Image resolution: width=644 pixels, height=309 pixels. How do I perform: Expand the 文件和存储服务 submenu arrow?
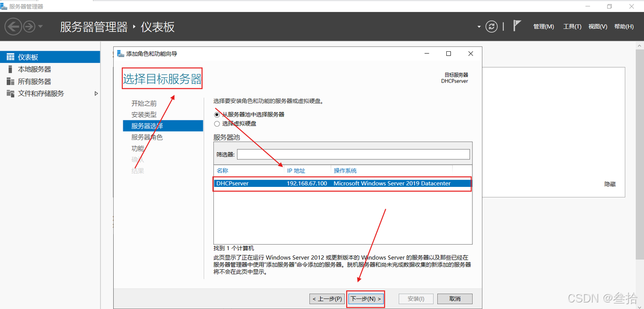(x=96, y=93)
